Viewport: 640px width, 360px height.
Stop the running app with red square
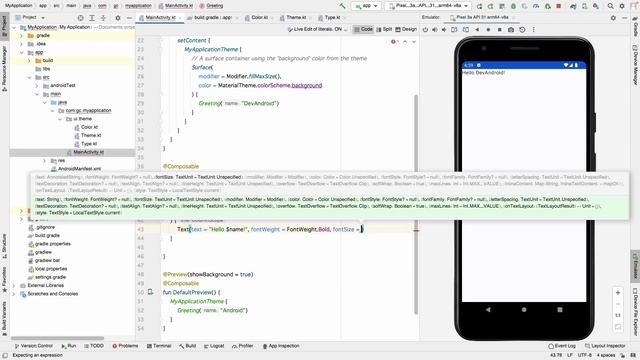559,6
